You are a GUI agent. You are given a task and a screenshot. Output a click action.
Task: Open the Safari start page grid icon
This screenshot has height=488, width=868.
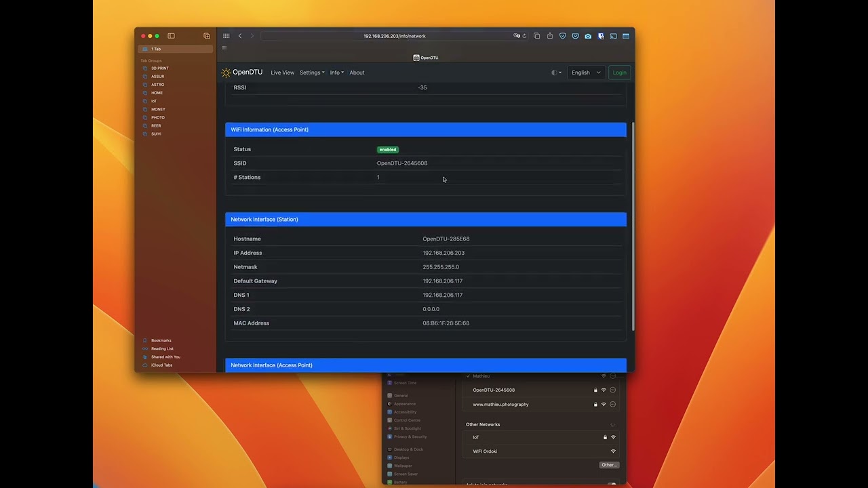pyautogui.click(x=226, y=36)
